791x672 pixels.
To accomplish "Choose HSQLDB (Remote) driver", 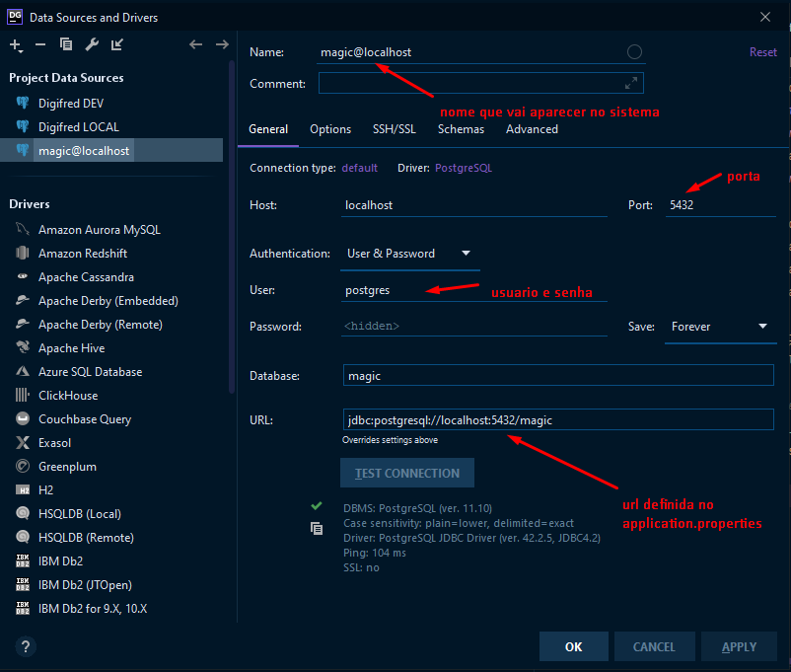I will click(x=111, y=538).
